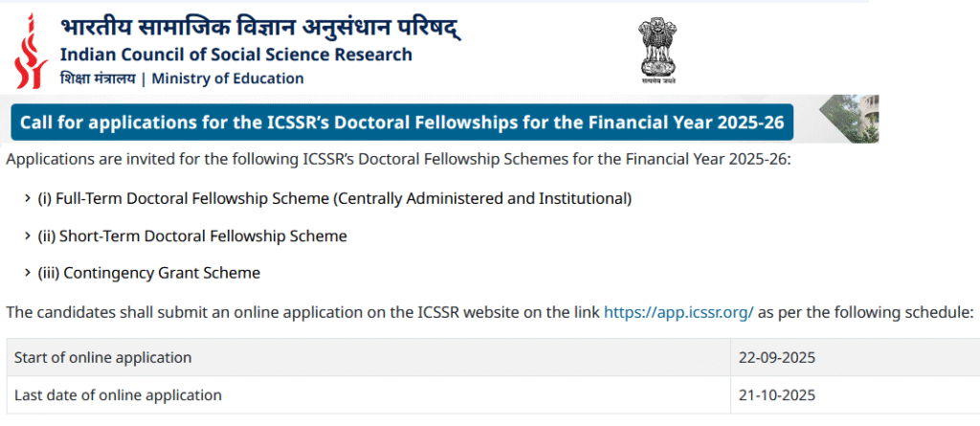The image size is (980, 426).
Task: Click the 22-09-2025 date cell
Action: 776,358
